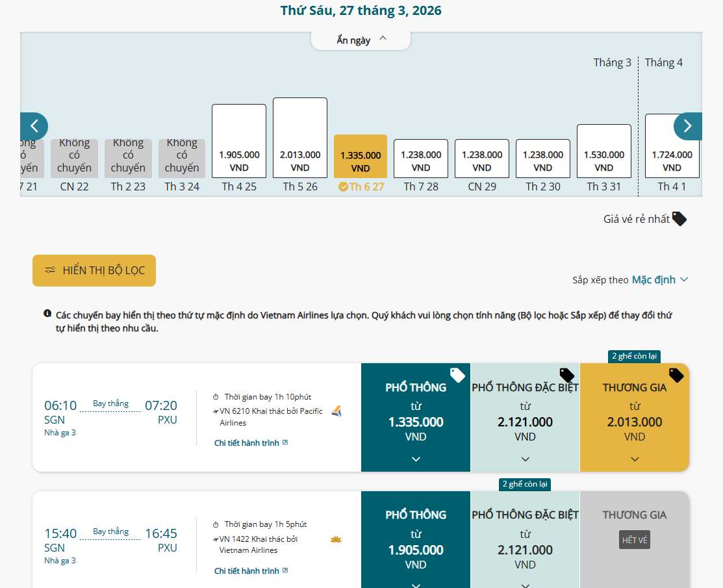Screen dimensions: 723x588
Task: Click the previous dates arrow in the date carousel
Action: click(x=34, y=126)
